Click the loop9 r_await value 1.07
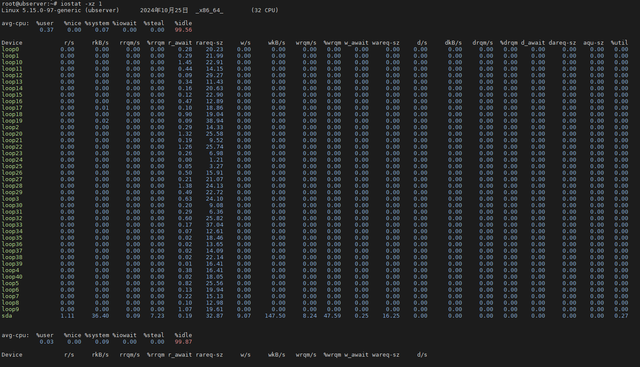Screen dimensions: 640x367 coord(185,309)
